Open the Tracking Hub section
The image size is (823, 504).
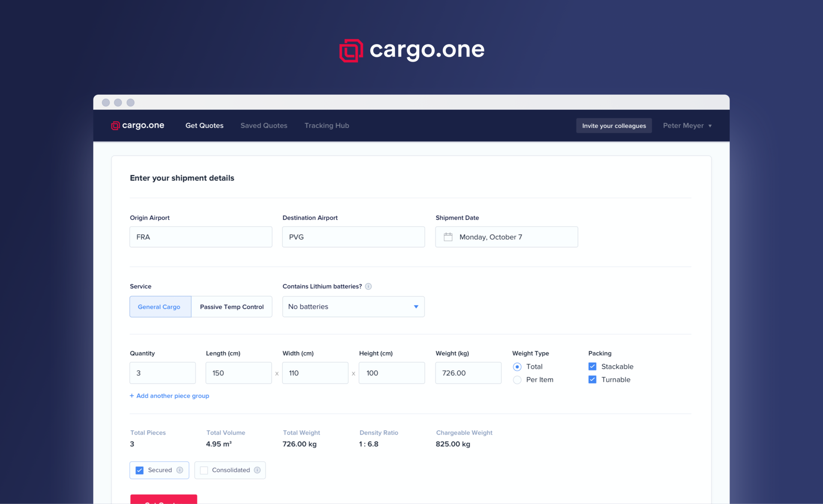pyautogui.click(x=327, y=126)
